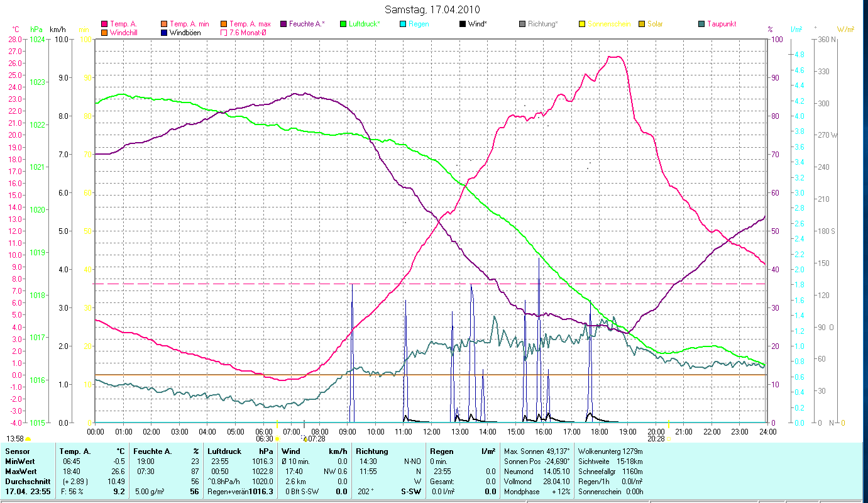The width and height of the screenshot is (868, 503).
Task: Click the sunrise icon below 06:30
Action: [277, 438]
